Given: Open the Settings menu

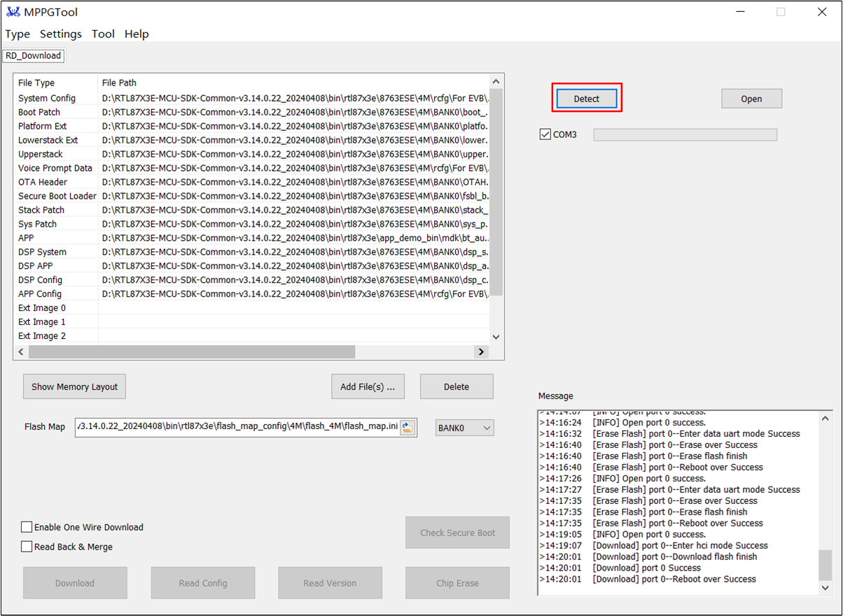Looking at the screenshot, I should pyautogui.click(x=60, y=34).
